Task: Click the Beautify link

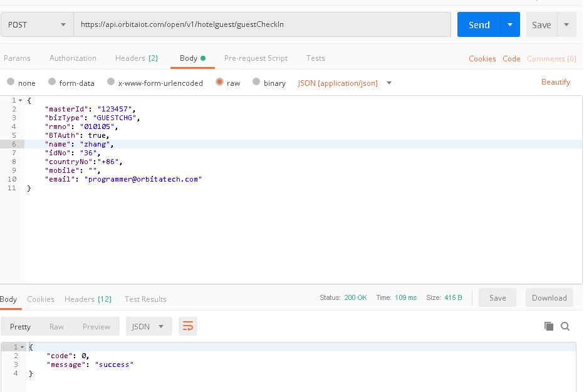Action: point(555,82)
